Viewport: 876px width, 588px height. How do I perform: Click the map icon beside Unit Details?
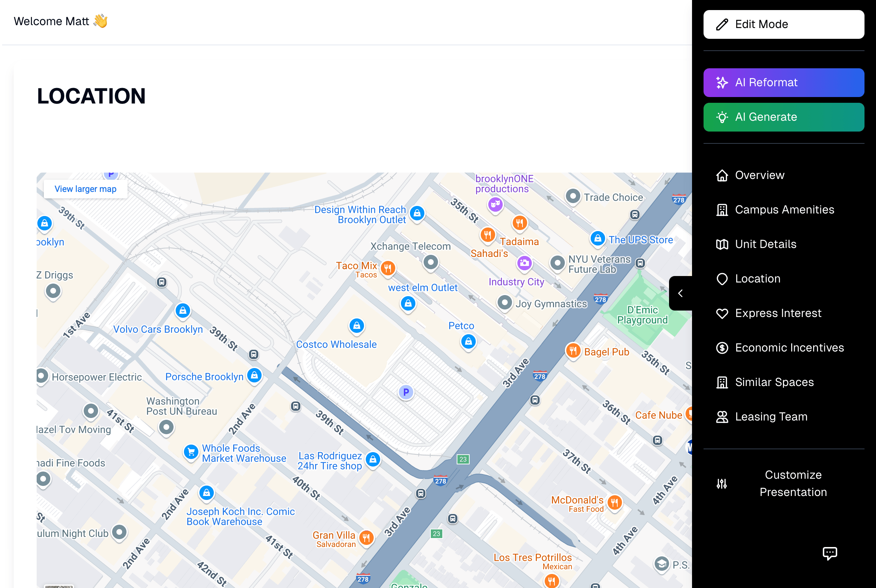[x=722, y=244]
